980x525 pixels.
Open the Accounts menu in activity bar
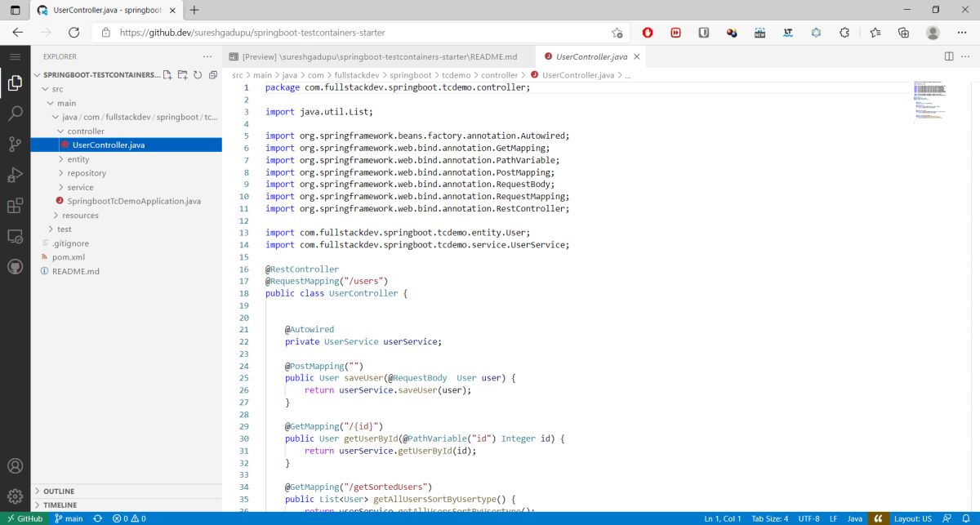[15, 466]
